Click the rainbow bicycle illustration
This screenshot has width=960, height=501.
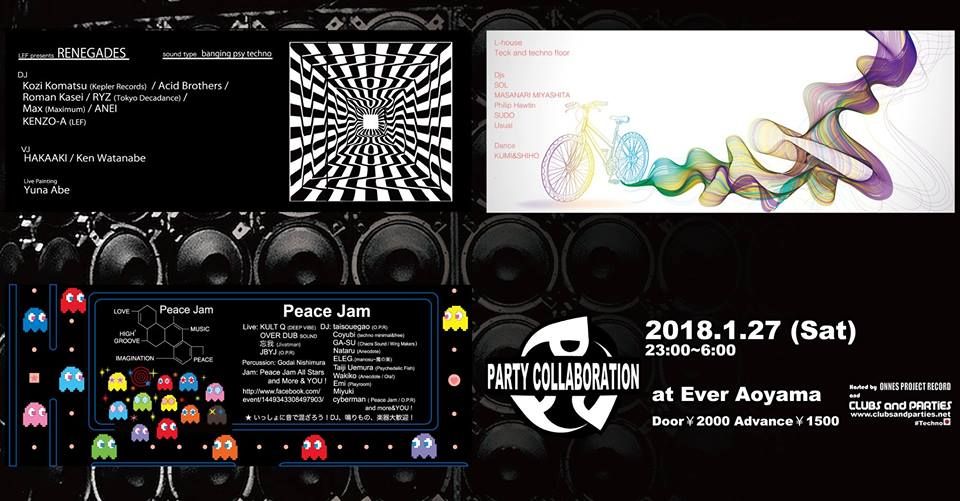pos(596,152)
